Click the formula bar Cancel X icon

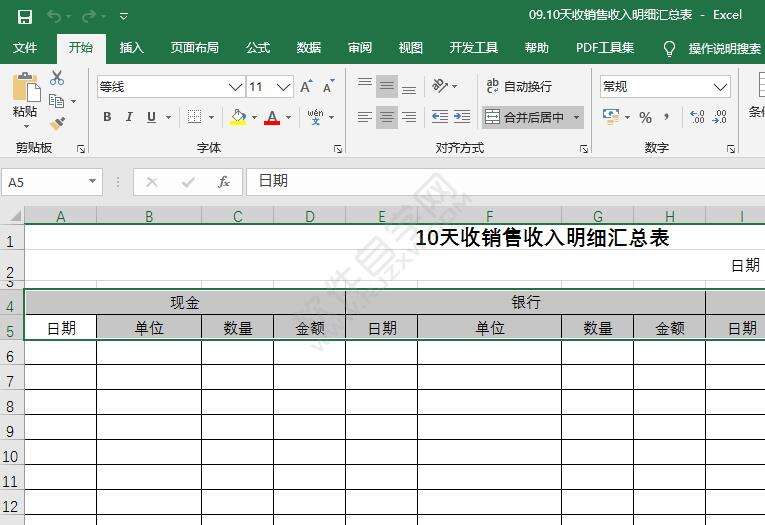click(152, 182)
